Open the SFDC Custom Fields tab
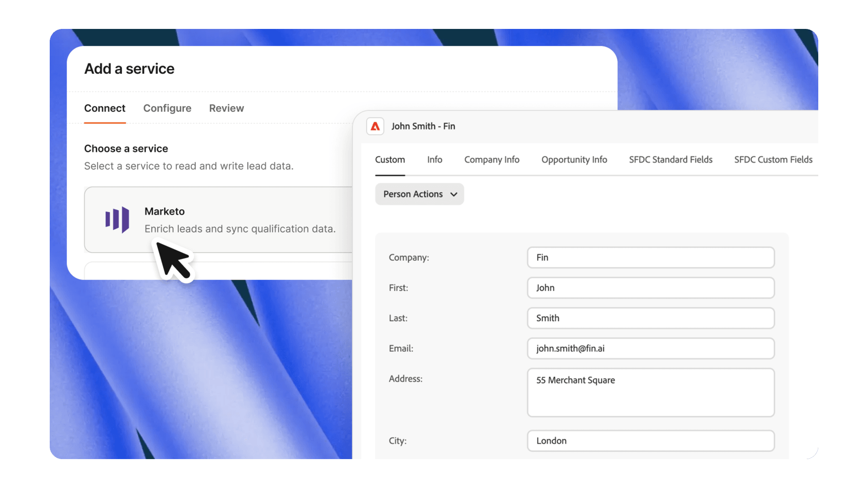Viewport: 868px width, 488px height. click(x=774, y=160)
